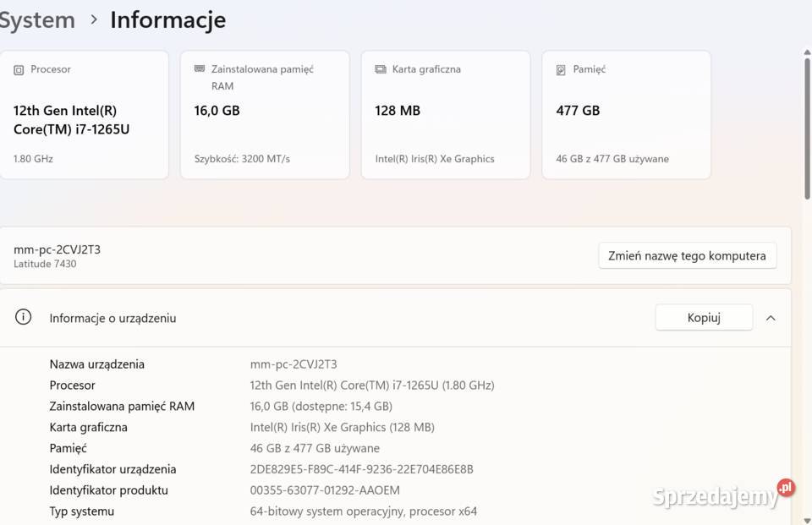Screen dimensions: 812x525
Task: Click the Intel(R) Iris(R) Xe Graphics card subtitle
Action: point(435,159)
